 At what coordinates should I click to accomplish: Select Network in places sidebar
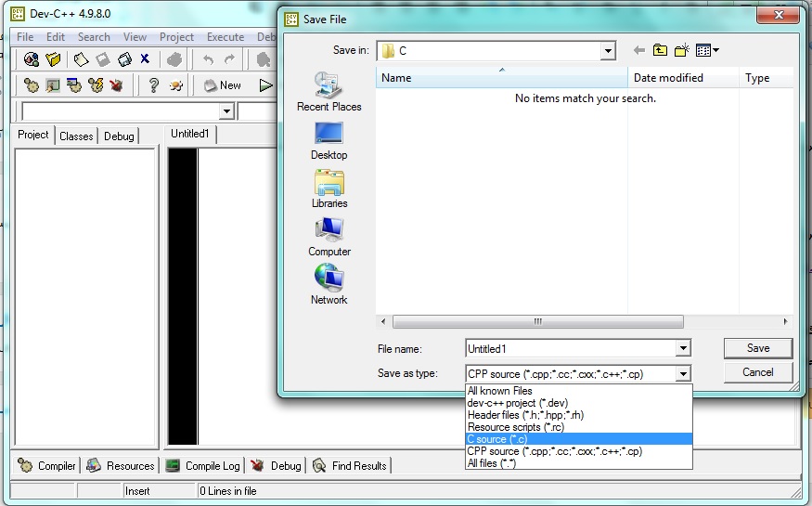(329, 284)
